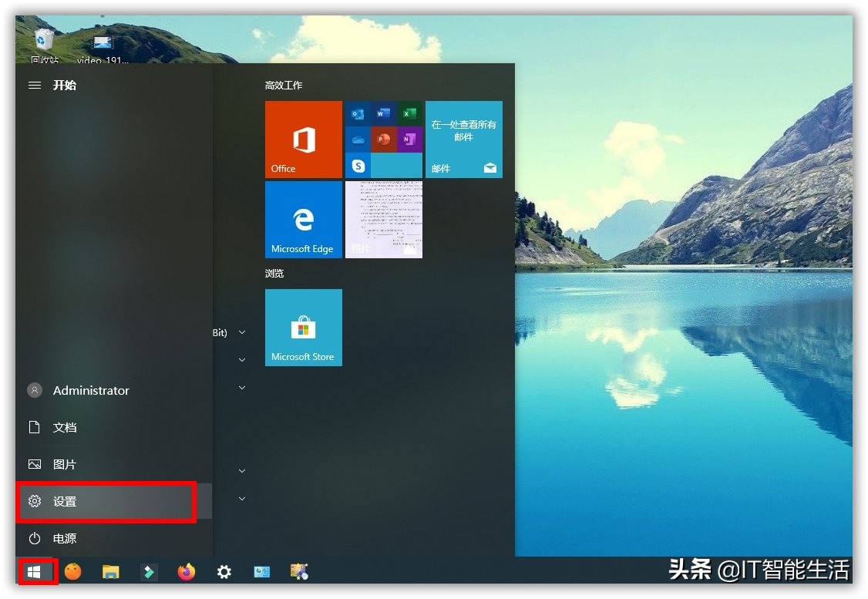Open File Explorer from the taskbar
Viewport: 868px width, 599px height.
(111, 572)
